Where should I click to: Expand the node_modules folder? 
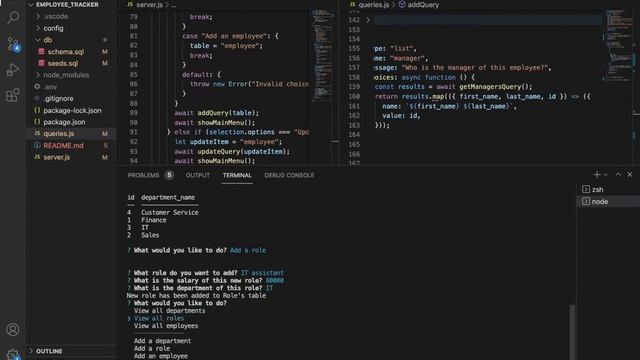pos(66,75)
